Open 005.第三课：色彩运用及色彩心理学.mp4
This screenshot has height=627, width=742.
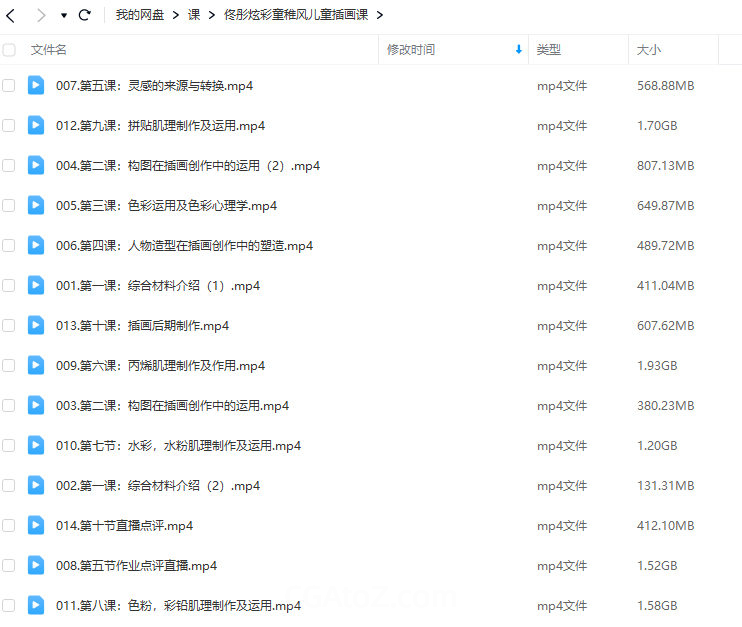pyautogui.click(x=166, y=206)
